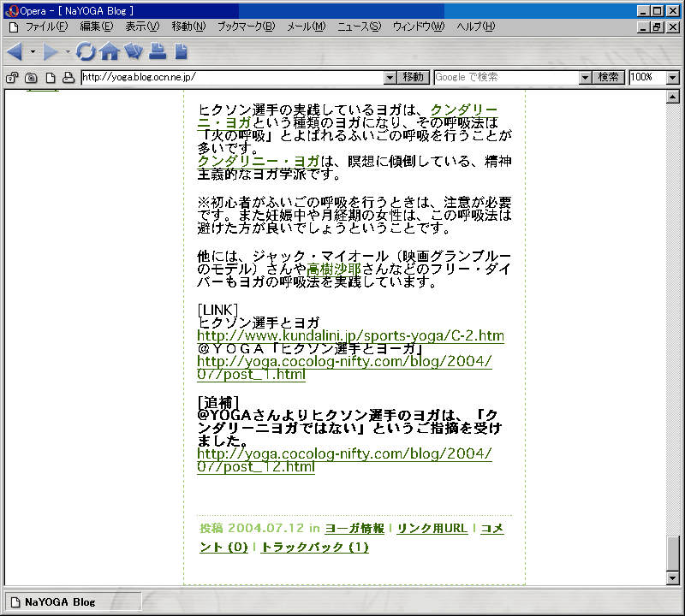The height and width of the screenshot is (616, 685).
Task: Open the 高樹沙耶 link
Action: click(334, 269)
